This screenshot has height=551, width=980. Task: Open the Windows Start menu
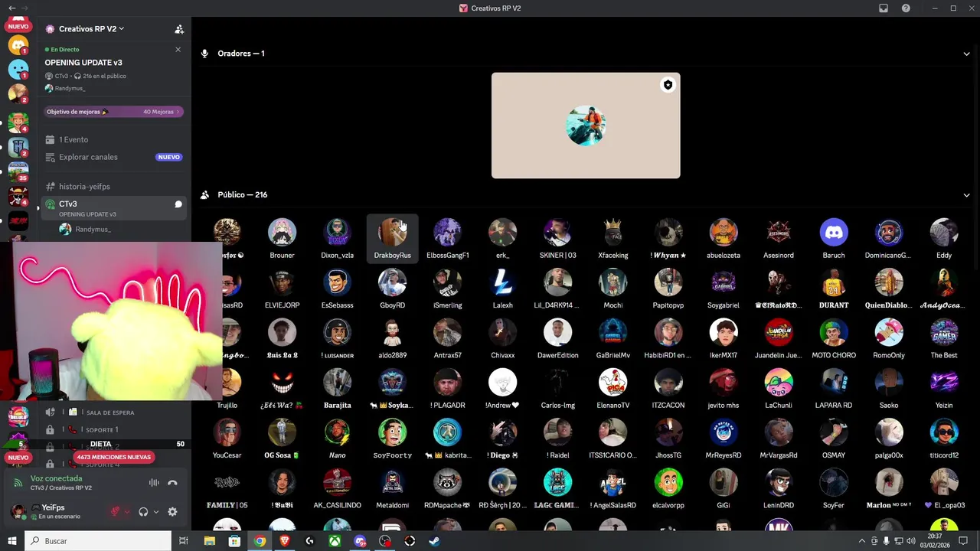click(x=12, y=541)
